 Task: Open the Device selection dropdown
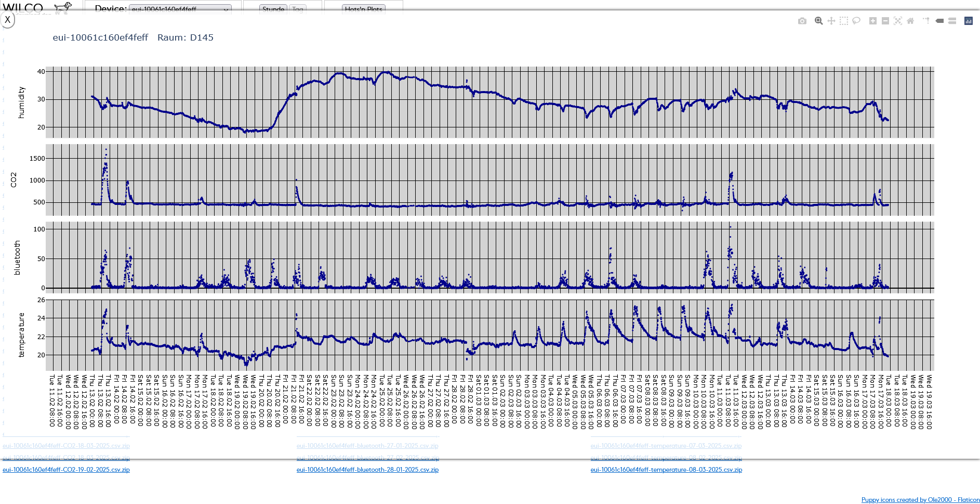[x=180, y=9]
